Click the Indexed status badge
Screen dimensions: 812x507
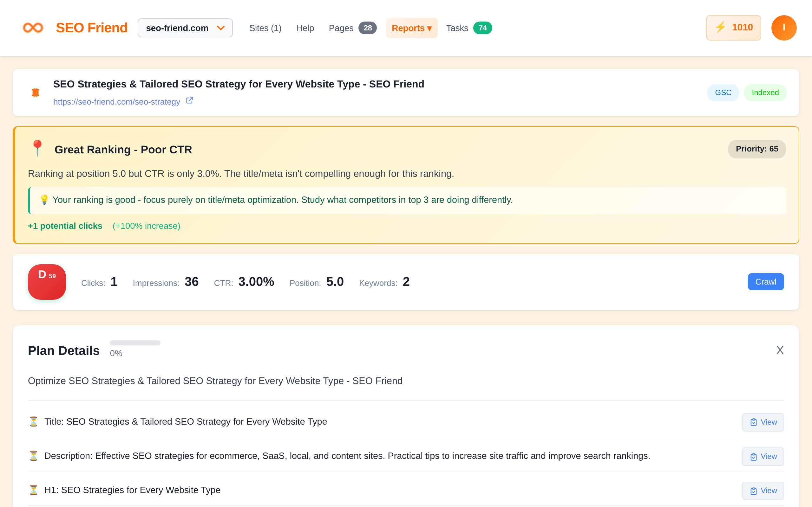pos(765,93)
